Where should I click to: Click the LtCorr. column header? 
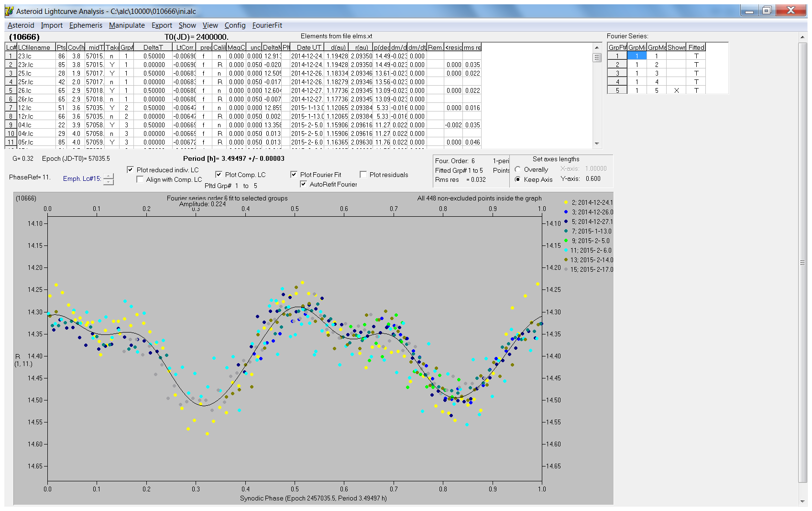click(x=185, y=47)
